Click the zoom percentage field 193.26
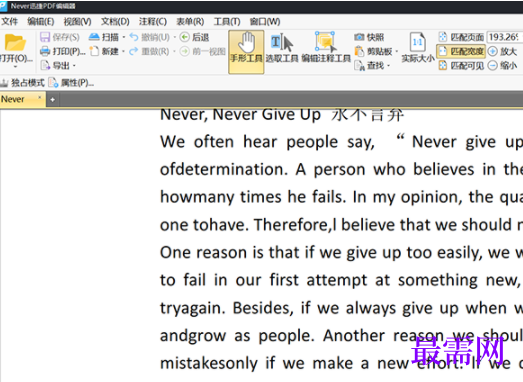The image size is (523, 382). tap(504, 37)
